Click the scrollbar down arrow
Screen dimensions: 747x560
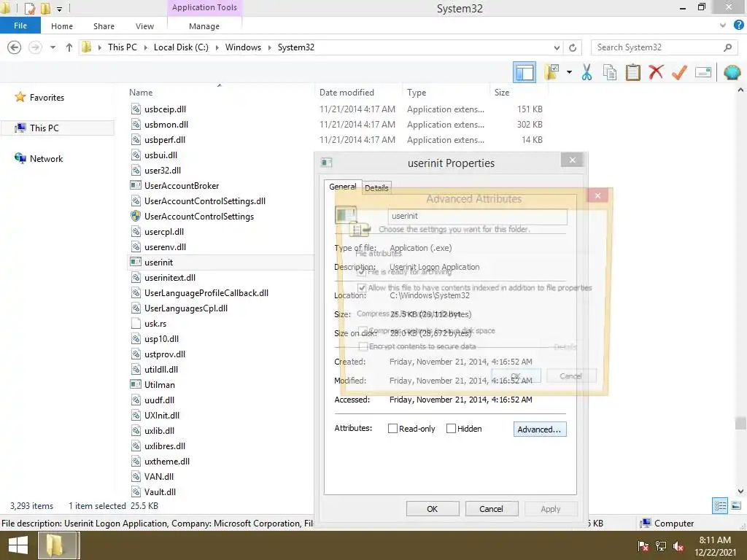coord(740,491)
